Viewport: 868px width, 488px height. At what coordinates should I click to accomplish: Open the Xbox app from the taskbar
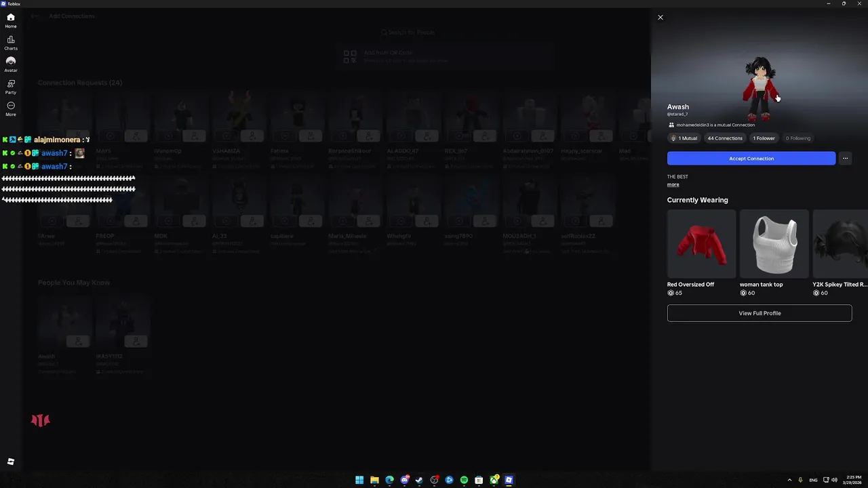pyautogui.click(x=494, y=480)
